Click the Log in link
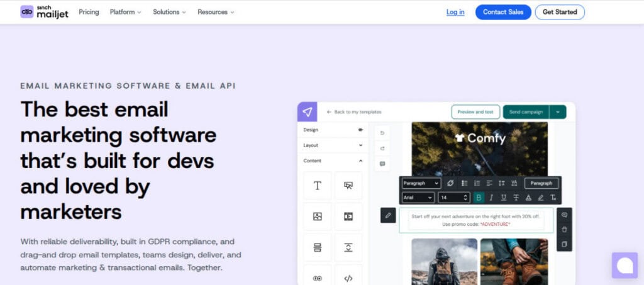The image size is (644, 285). pyautogui.click(x=455, y=12)
